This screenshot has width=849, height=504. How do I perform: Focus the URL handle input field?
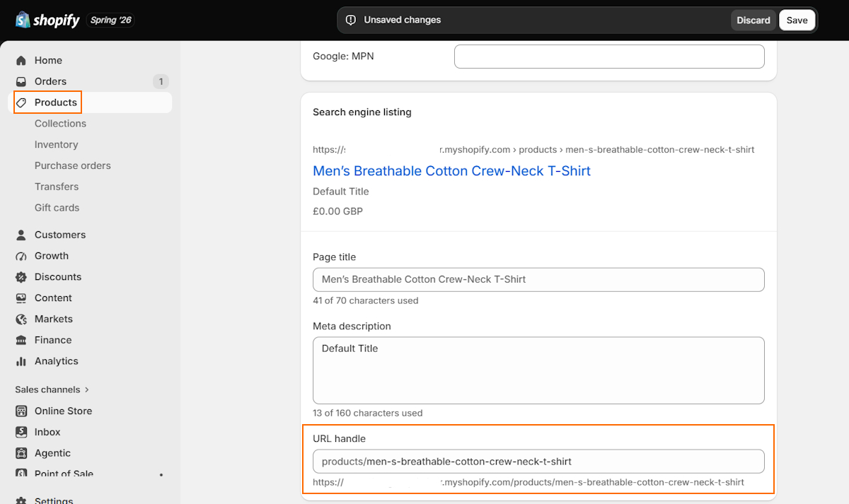pyautogui.click(x=538, y=462)
